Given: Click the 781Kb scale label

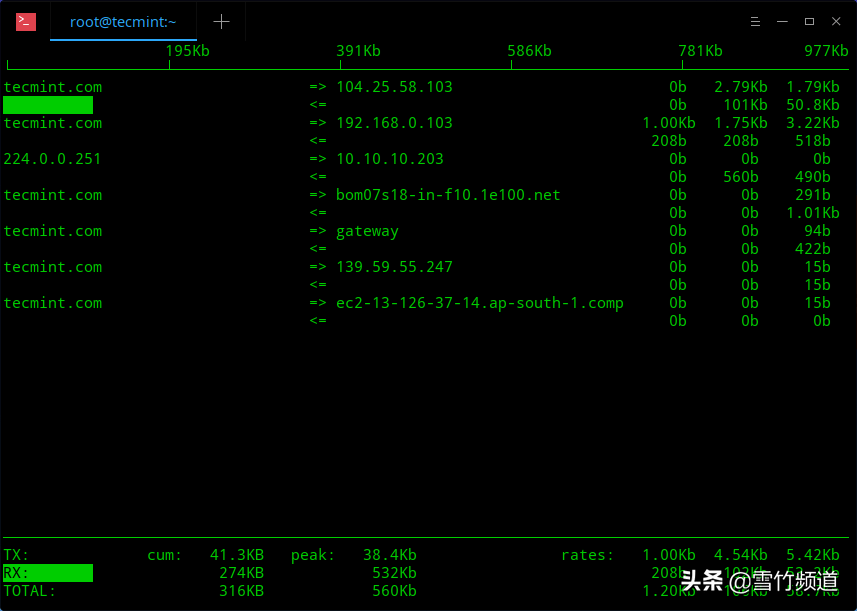Looking at the screenshot, I should click(x=700, y=51).
